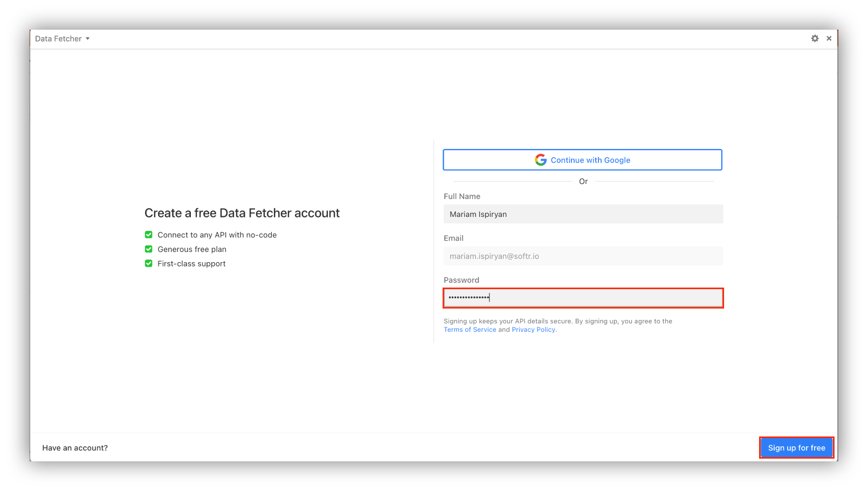Image resolution: width=868 pixels, height=491 pixels.
Task: Click Sign up for free button
Action: [x=797, y=448]
